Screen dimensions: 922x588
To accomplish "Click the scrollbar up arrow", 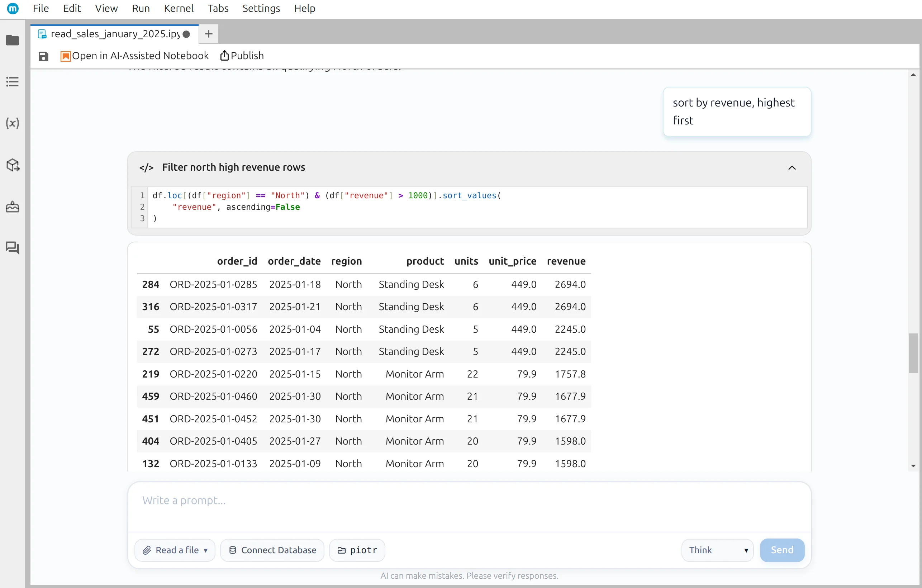I will [x=913, y=75].
